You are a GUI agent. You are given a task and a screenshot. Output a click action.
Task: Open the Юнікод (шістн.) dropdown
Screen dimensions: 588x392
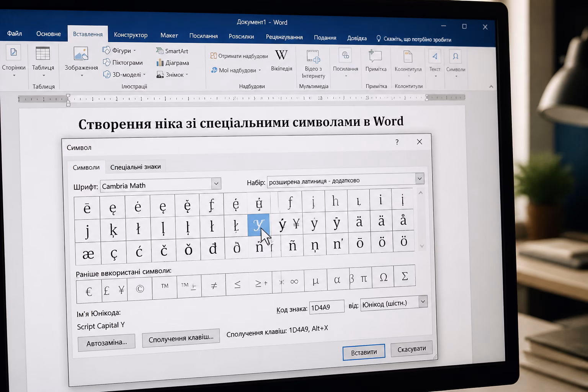pos(423,302)
